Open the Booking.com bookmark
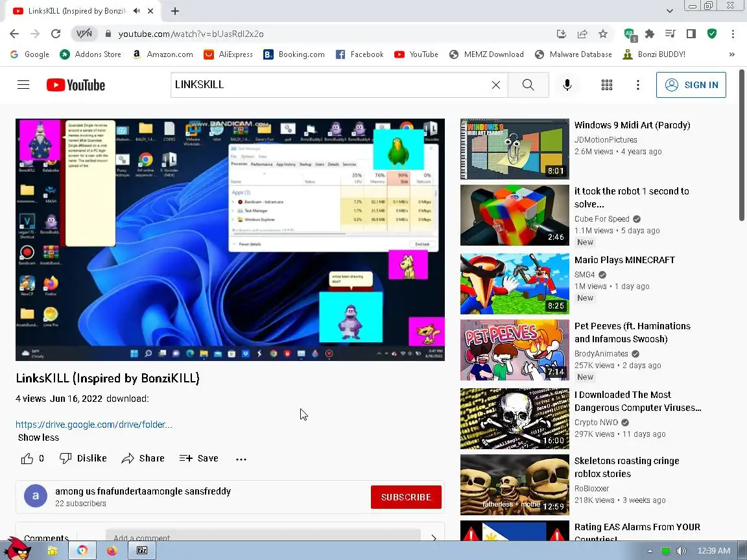 (294, 54)
